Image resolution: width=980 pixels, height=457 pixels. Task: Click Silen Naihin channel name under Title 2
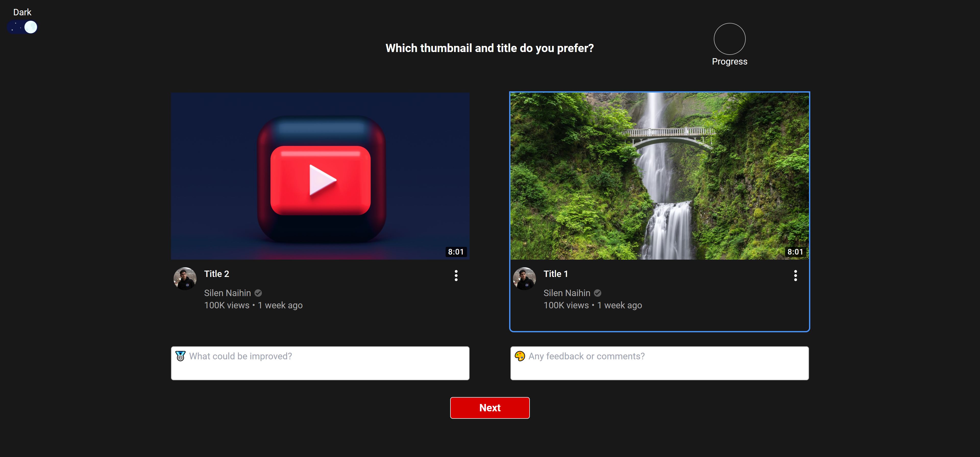click(227, 293)
